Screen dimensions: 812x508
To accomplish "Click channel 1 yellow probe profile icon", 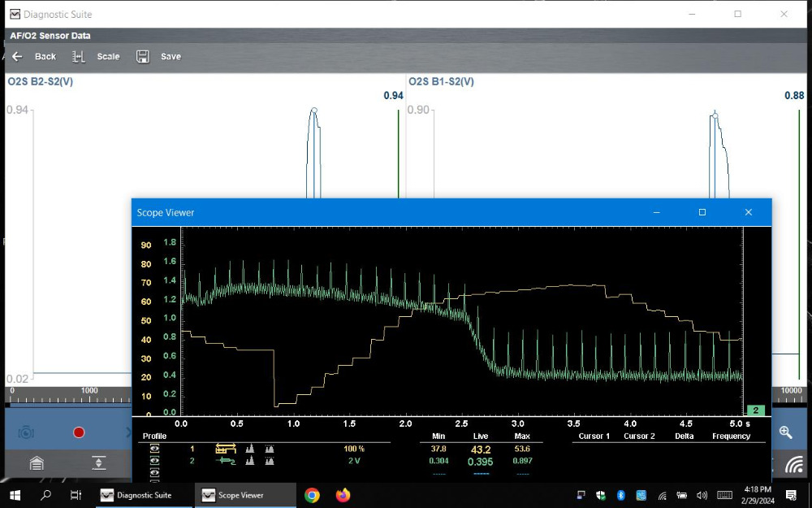I will point(225,449).
